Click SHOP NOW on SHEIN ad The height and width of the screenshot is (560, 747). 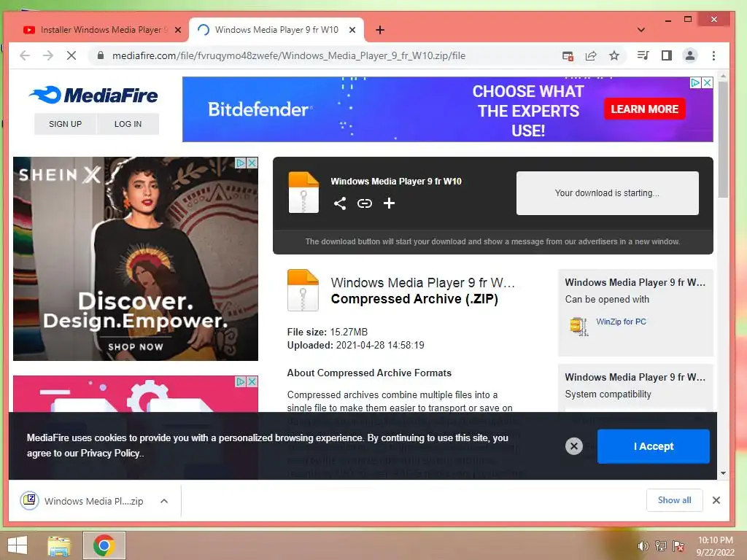tap(136, 347)
